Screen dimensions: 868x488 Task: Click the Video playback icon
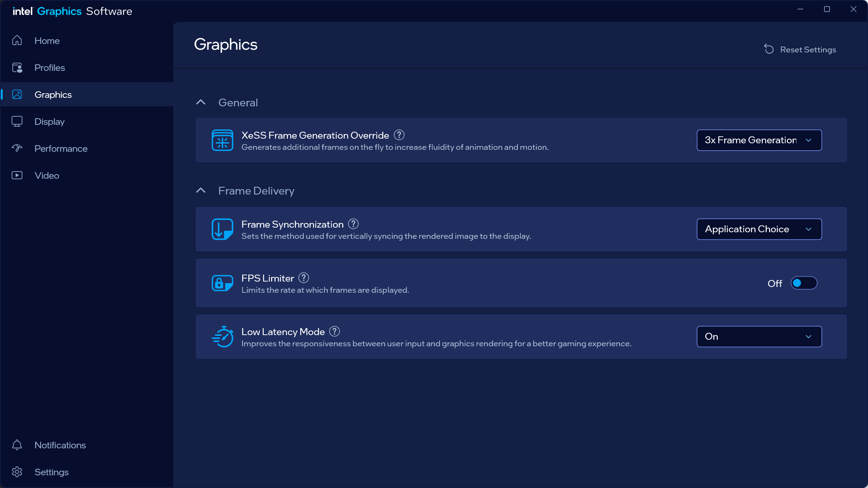click(x=17, y=175)
